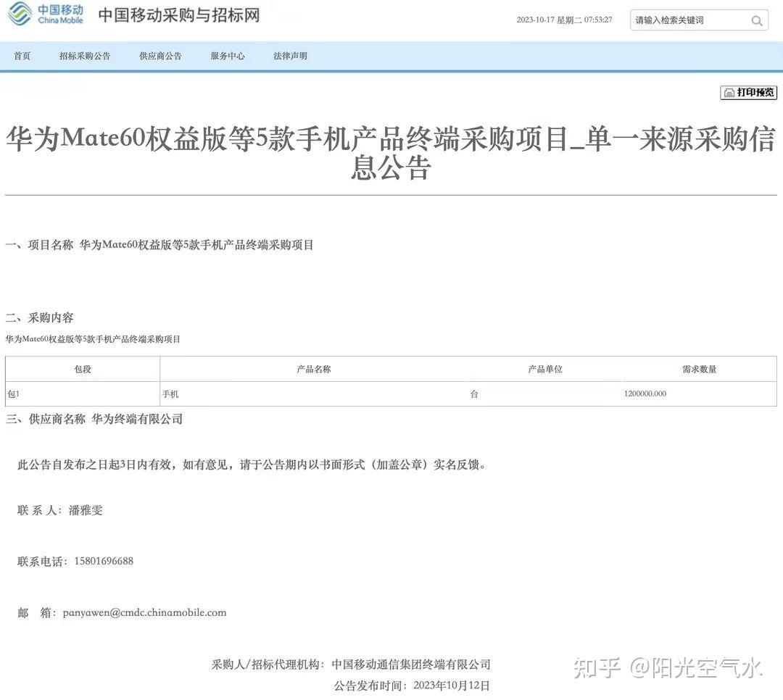
Task: Open the 供应商公告 navigation item
Action: pos(160,56)
